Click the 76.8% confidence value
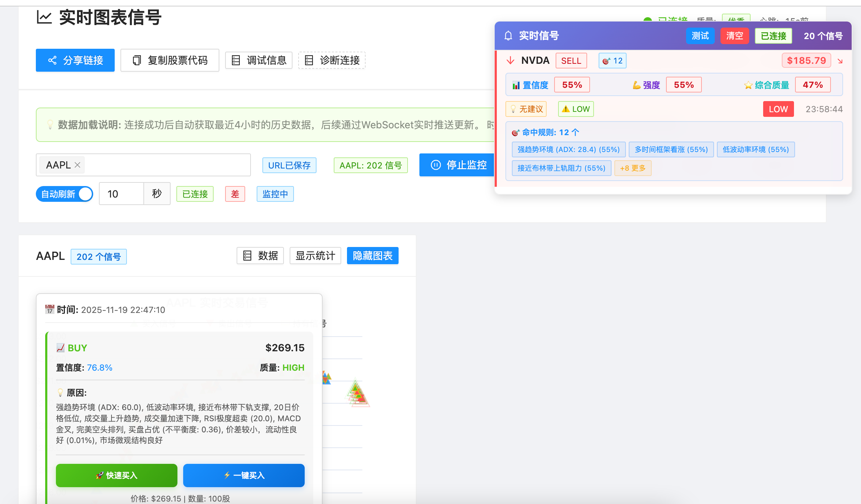The height and width of the screenshot is (504, 861). [x=100, y=368]
